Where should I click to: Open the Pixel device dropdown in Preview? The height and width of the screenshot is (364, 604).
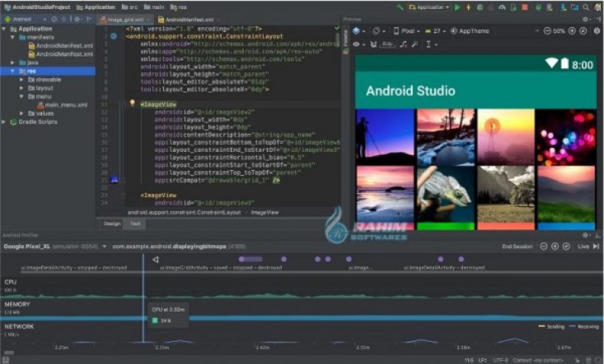click(407, 31)
